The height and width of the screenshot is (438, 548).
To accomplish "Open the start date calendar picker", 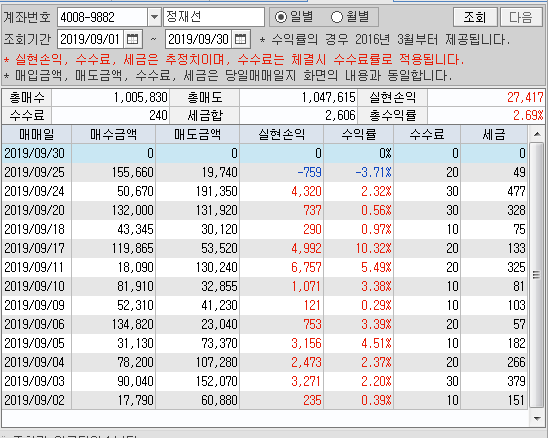I will point(132,39).
